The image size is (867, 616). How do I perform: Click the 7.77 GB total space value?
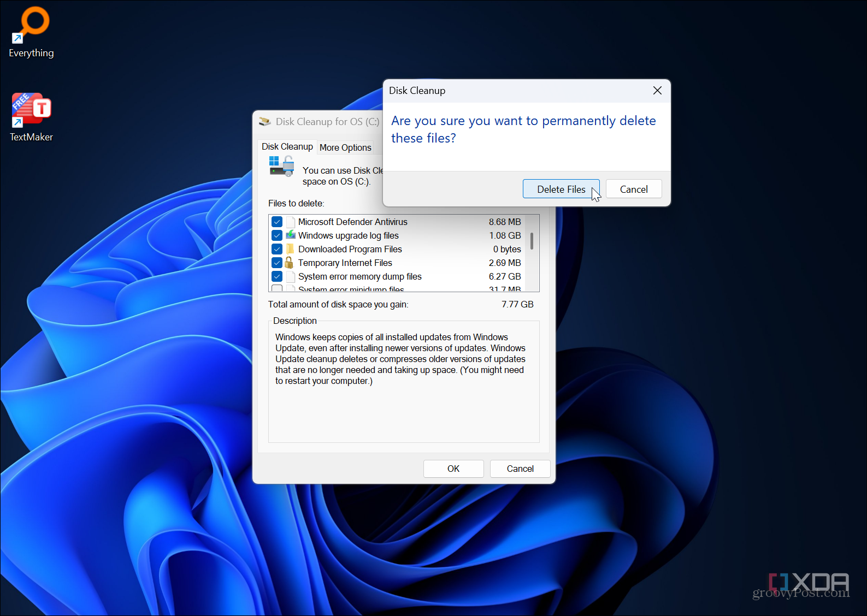pos(517,304)
